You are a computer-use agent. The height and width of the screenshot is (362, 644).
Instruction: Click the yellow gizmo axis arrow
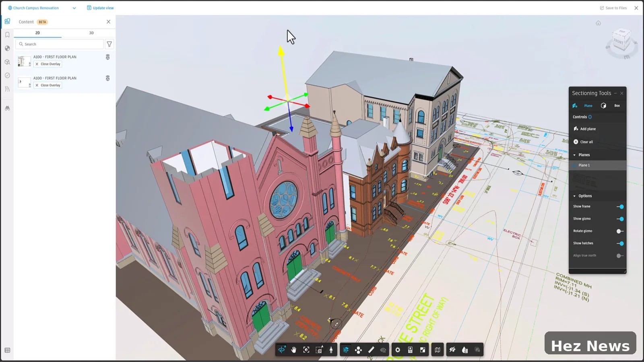point(281,51)
